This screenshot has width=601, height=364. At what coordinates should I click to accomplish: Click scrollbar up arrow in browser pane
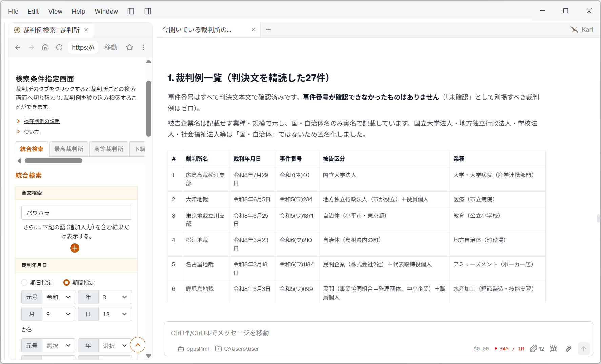[x=148, y=61]
